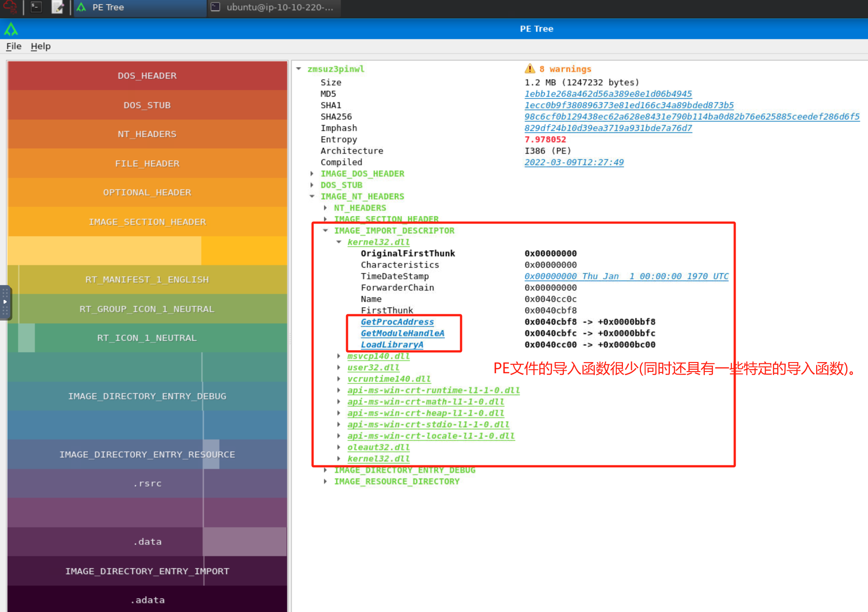Expand the IMAGE_RESOURCE_DIRECTORY node
The width and height of the screenshot is (868, 612).
point(326,481)
